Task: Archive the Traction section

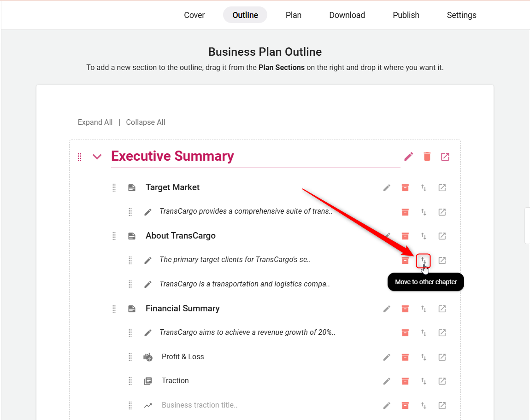Action: pos(405,381)
